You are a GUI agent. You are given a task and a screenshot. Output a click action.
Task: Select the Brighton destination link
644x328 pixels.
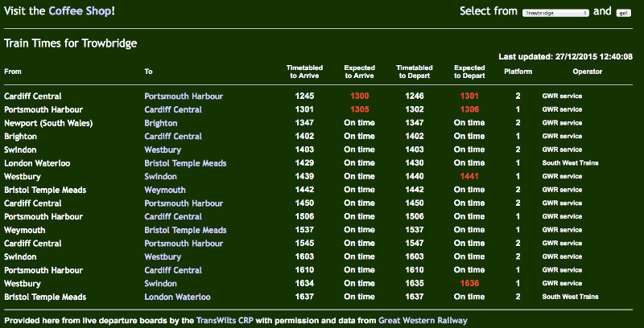(x=161, y=123)
